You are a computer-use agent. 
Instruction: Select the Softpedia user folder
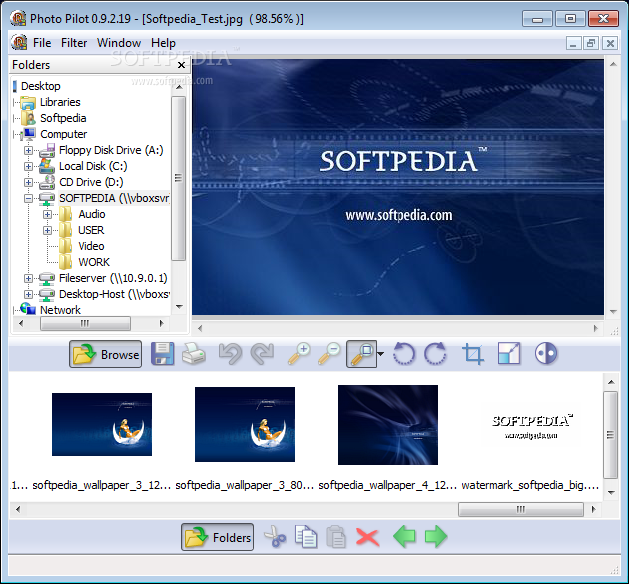click(63, 118)
